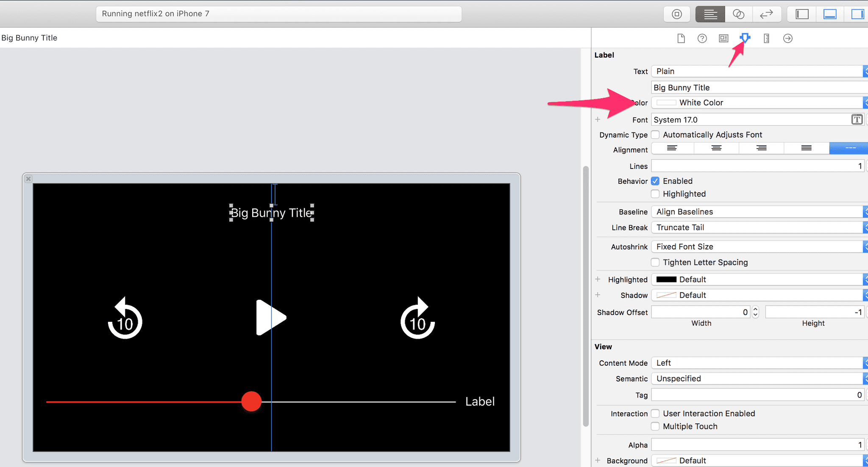Open the Baseline Align Baselines dropdown
This screenshot has width=868, height=467.
pyautogui.click(x=759, y=212)
